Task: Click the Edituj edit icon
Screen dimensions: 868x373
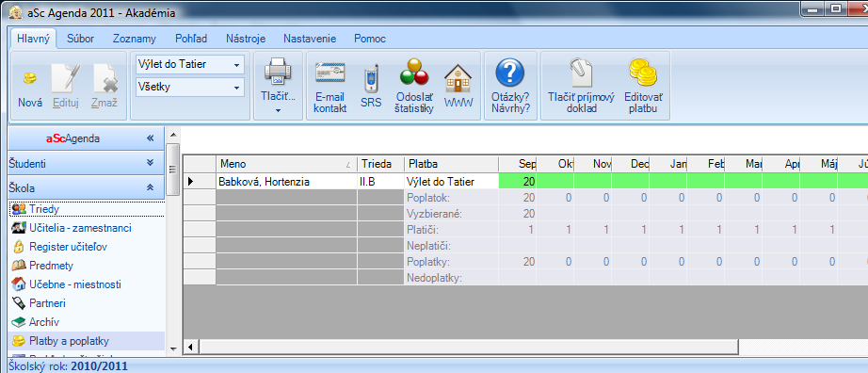Action: [65, 78]
